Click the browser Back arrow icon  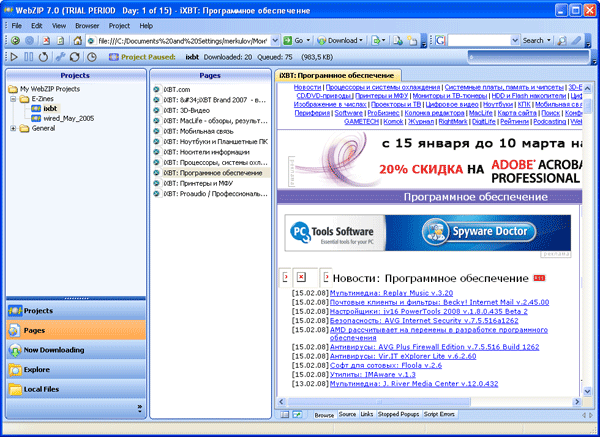[15, 41]
